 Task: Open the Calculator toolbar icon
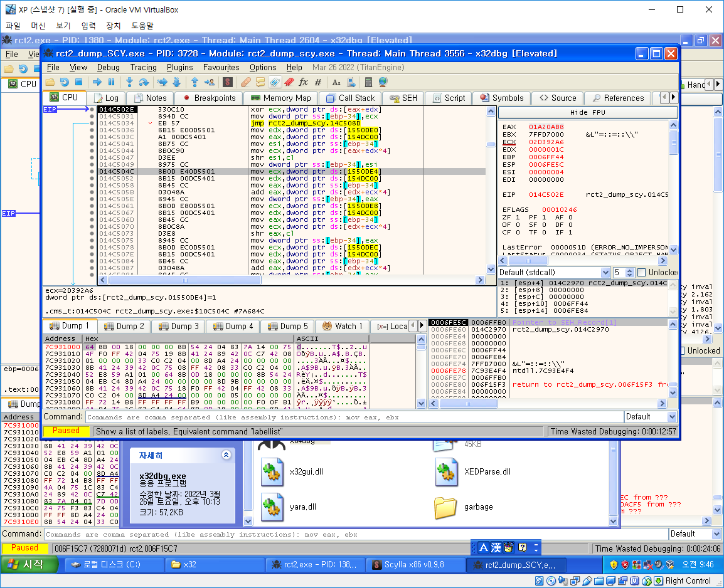[x=368, y=82]
